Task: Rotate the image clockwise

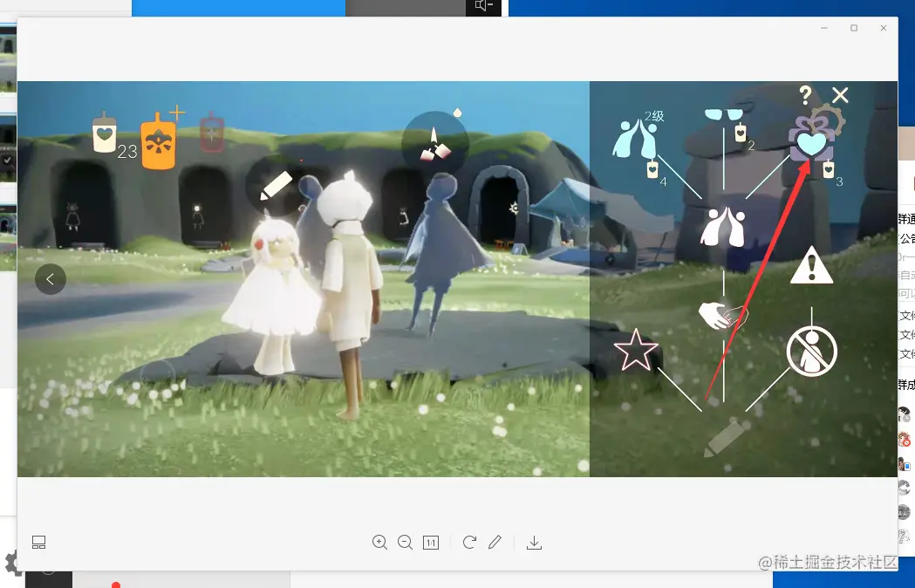Action: coord(469,543)
